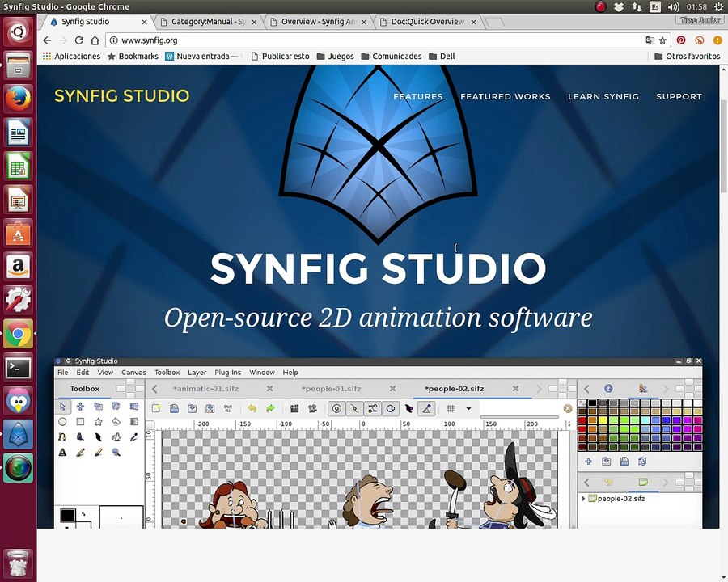Open the LEARN SYNFIG link
This screenshot has width=728, height=582.
pyautogui.click(x=603, y=96)
